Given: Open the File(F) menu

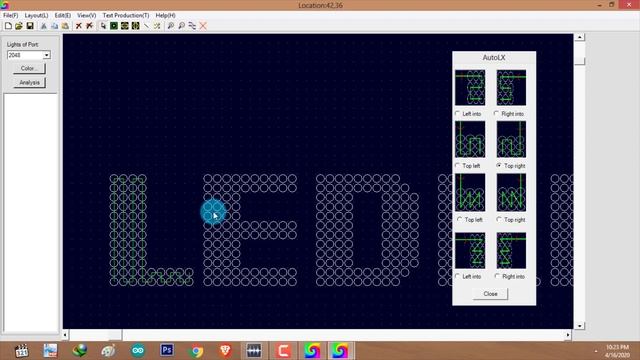Looking at the screenshot, I should (11, 15).
